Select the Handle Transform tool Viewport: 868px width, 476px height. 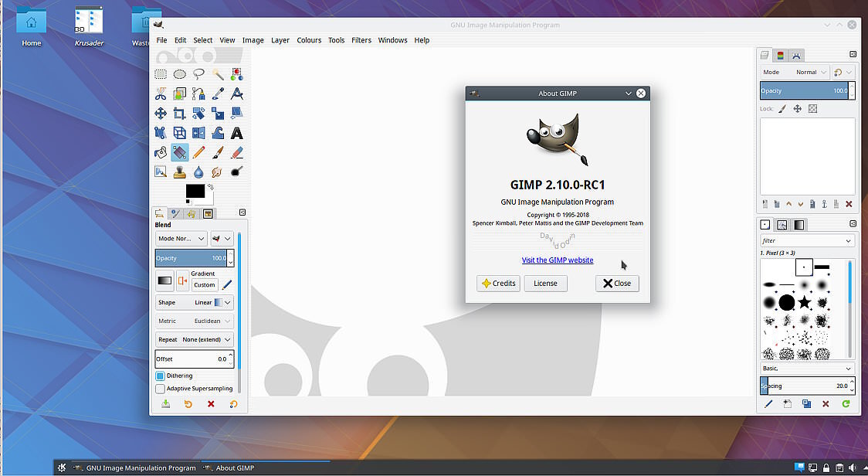pos(161,133)
